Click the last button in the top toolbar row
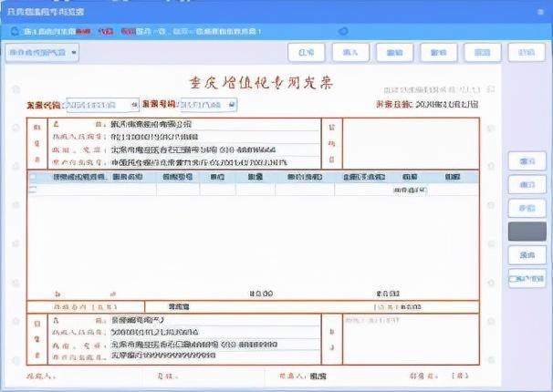 point(527,53)
